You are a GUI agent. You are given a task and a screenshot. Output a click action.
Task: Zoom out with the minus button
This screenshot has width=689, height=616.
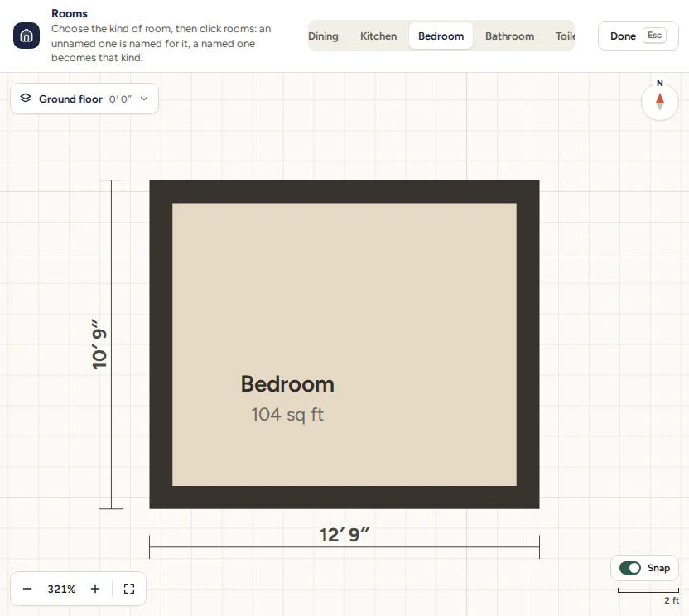click(27, 589)
